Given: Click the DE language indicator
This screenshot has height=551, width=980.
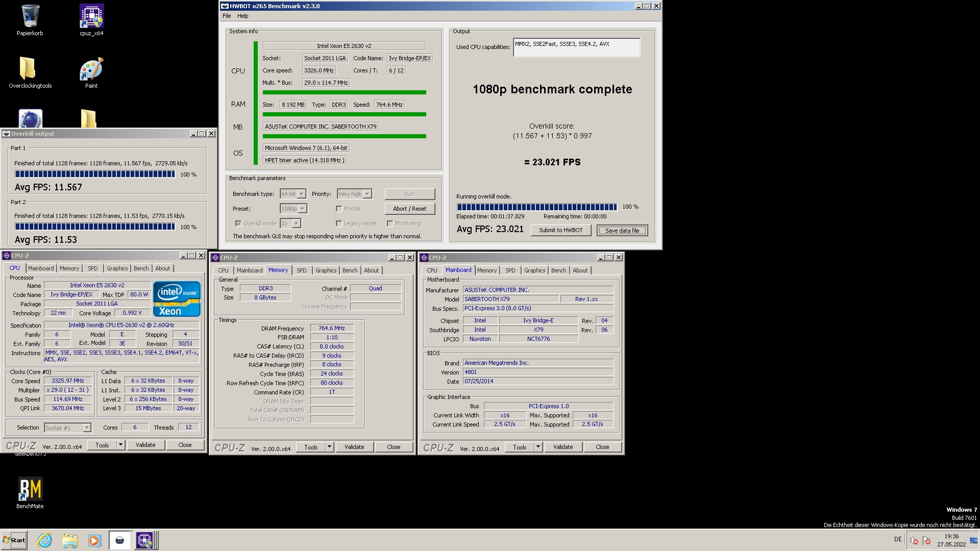Looking at the screenshot, I should point(898,539).
